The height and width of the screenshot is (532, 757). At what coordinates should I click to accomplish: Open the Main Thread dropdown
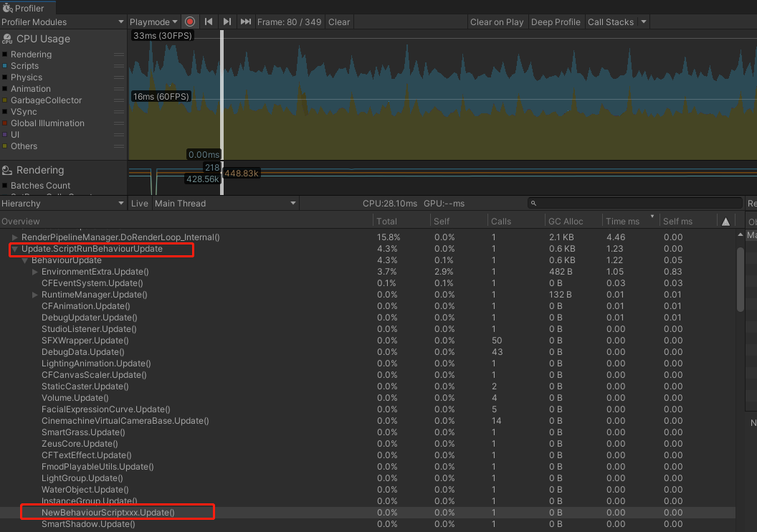(x=224, y=203)
